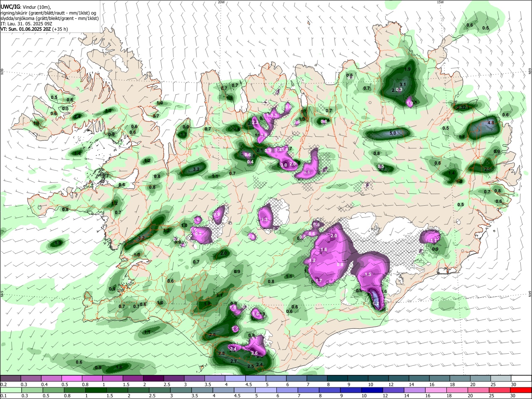
Task: Click the lightest green swatch above label 0.1
Action: point(11,390)
